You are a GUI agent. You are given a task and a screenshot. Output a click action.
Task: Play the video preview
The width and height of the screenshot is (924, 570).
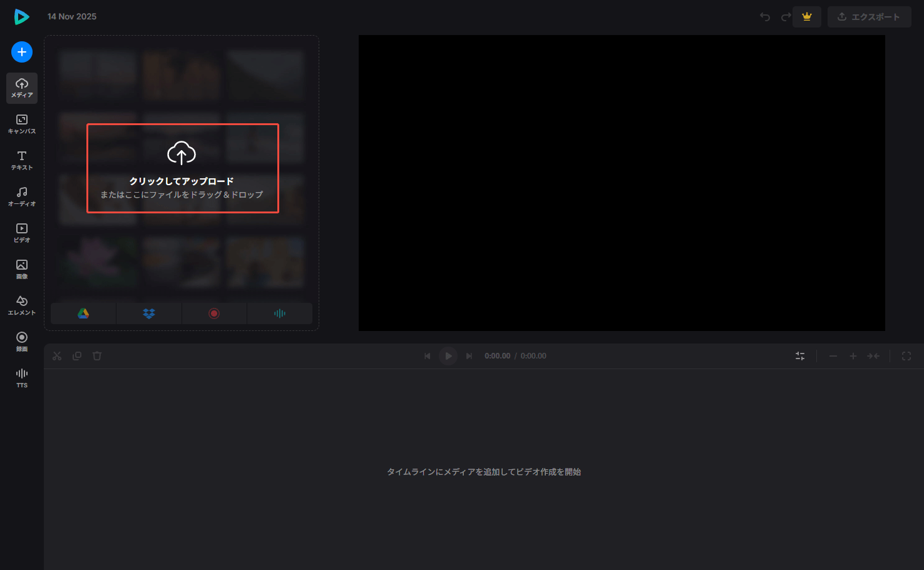[x=448, y=355]
